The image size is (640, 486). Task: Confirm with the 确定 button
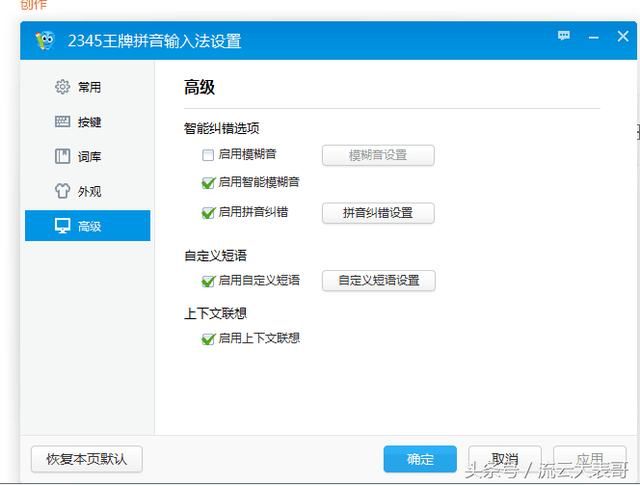(x=420, y=459)
